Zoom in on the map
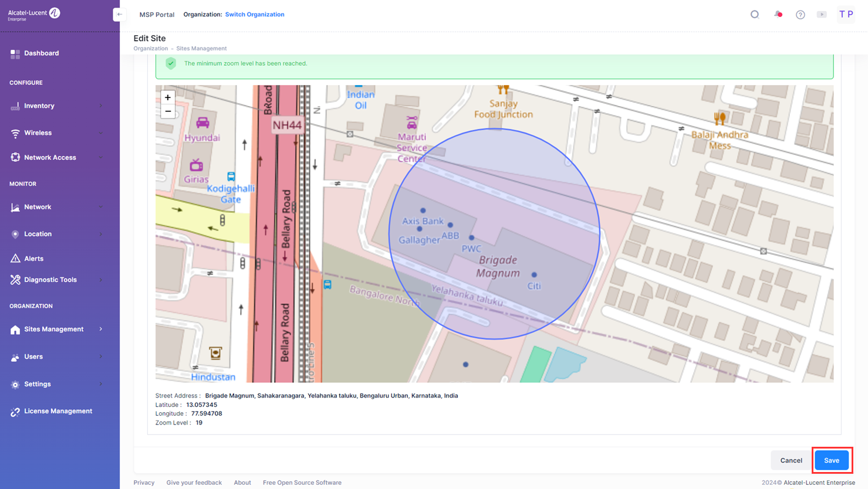This screenshot has height=489, width=868. (x=168, y=98)
